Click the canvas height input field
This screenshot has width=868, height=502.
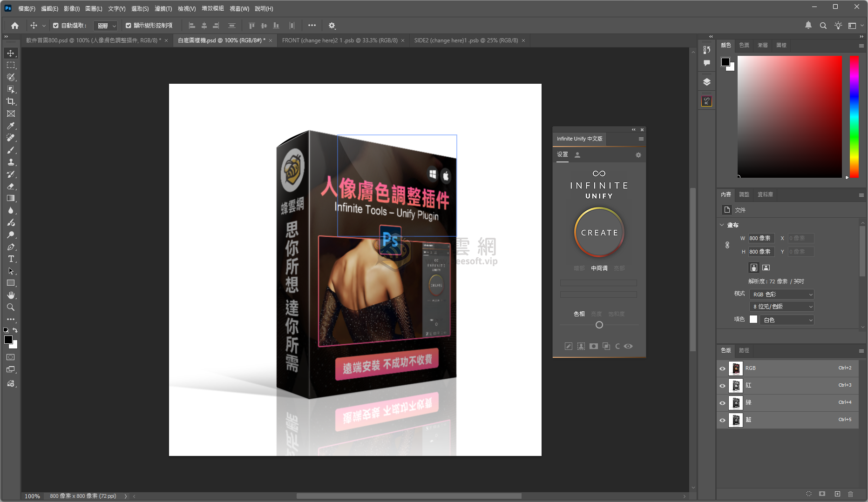[761, 252]
